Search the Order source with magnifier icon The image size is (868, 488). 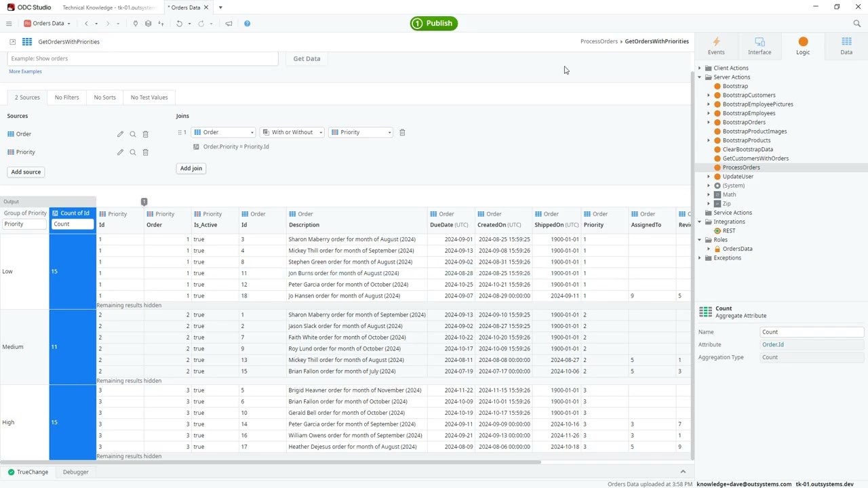133,134
